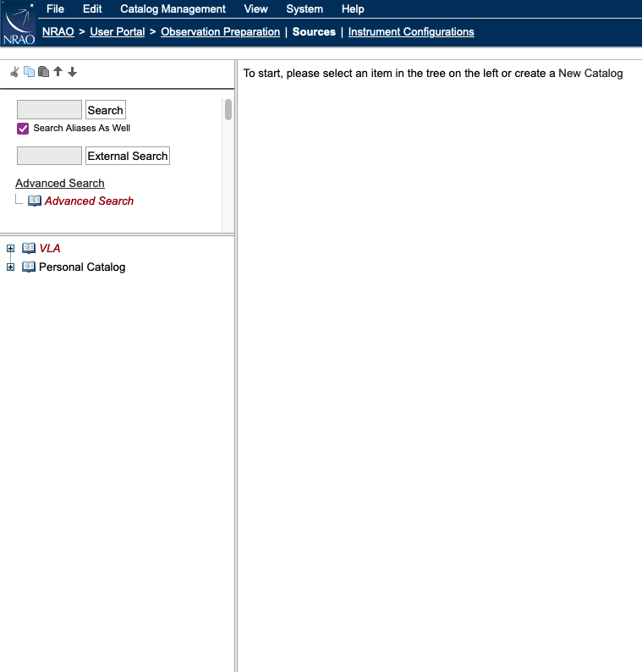
Task: Click the Cut scissors icon
Action: click(x=14, y=72)
